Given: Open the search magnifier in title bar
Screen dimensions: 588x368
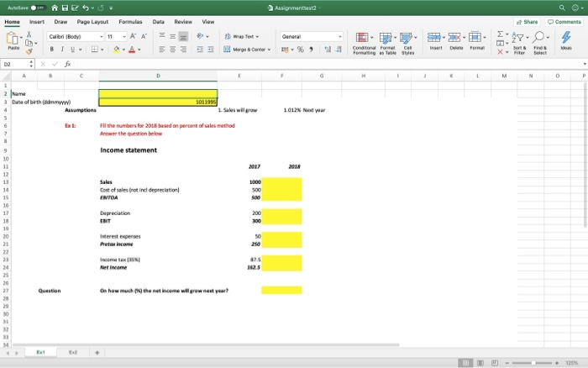Looking at the screenshot, I should pos(562,8).
